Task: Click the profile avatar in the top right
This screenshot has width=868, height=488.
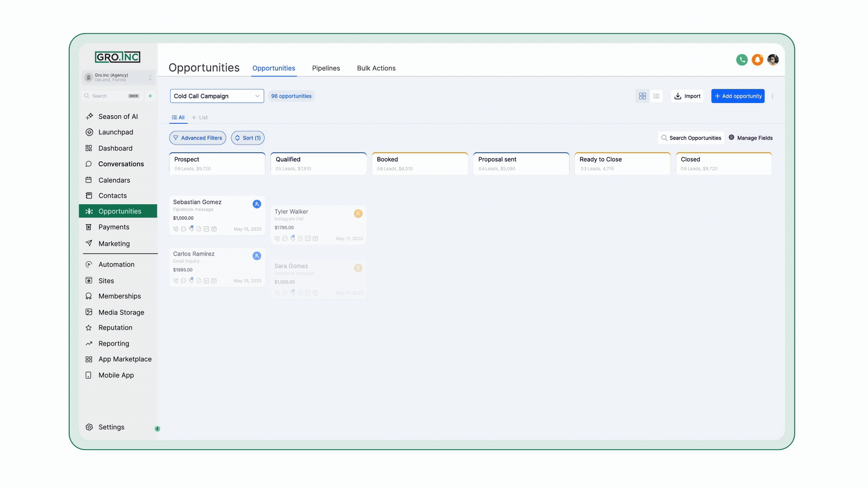Action: pyautogui.click(x=773, y=59)
